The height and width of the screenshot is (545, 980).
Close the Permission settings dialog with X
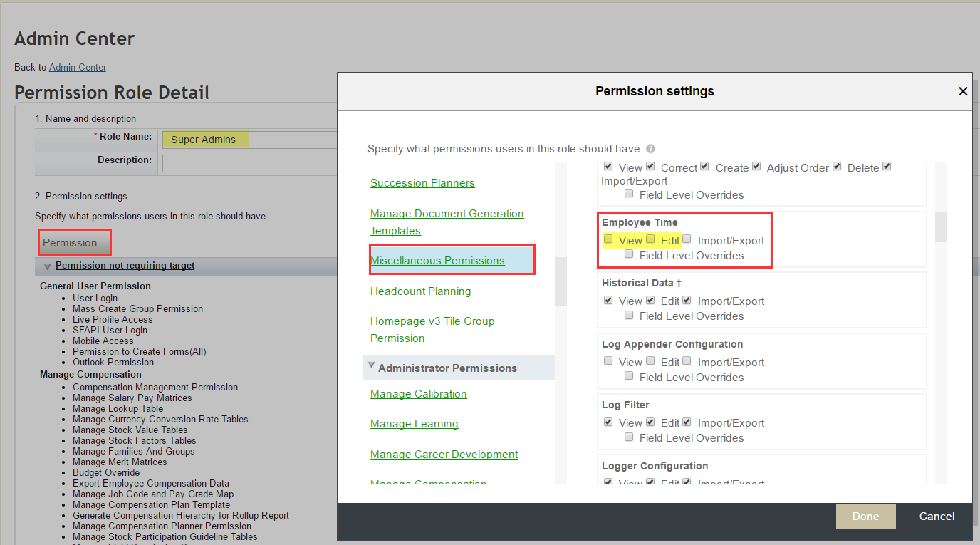click(x=963, y=91)
